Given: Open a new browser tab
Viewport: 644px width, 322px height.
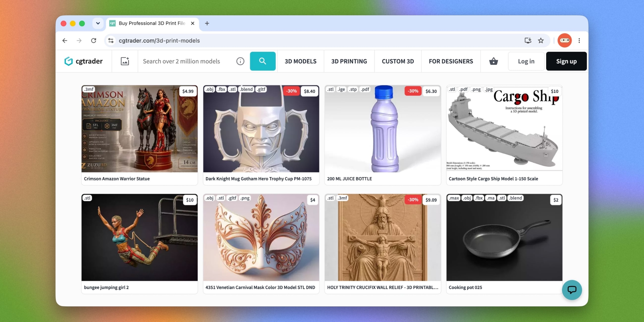Looking at the screenshot, I should coord(207,23).
